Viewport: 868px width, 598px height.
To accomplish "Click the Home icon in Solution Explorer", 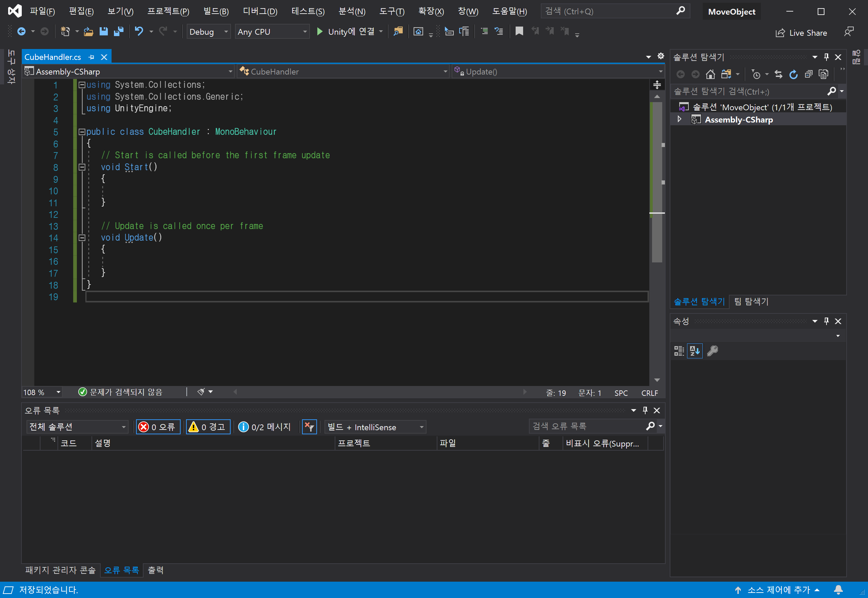I will (x=710, y=74).
